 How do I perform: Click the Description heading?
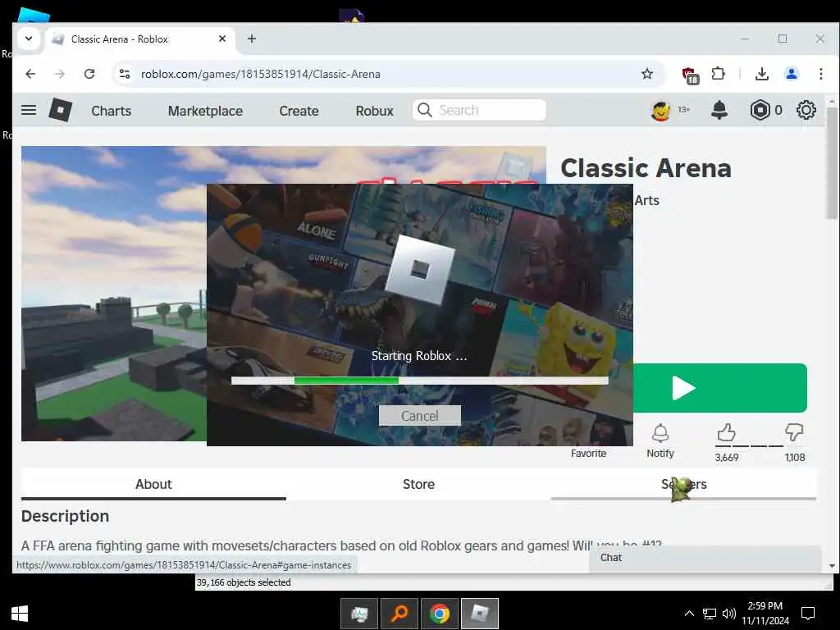[x=65, y=516]
